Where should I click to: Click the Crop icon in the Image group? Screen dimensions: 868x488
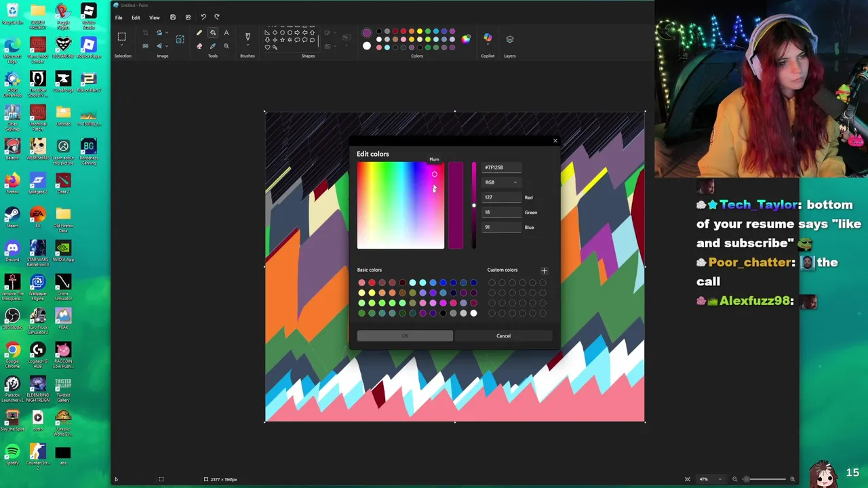[x=145, y=33]
